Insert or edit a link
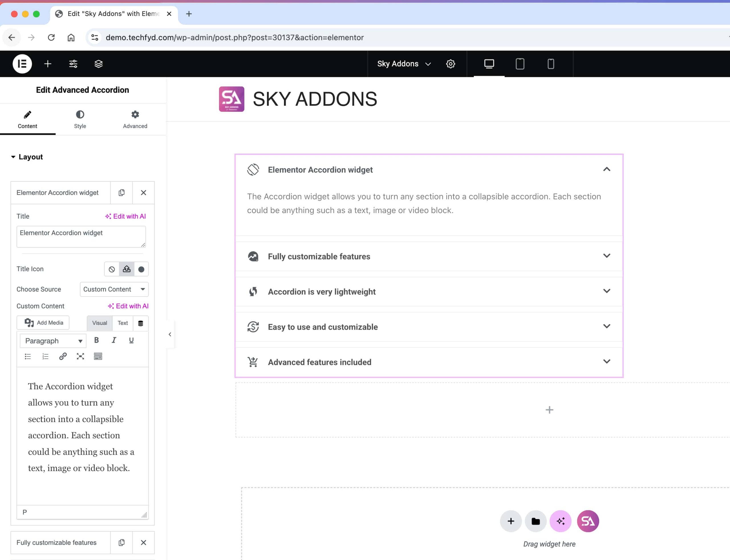 click(x=63, y=356)
